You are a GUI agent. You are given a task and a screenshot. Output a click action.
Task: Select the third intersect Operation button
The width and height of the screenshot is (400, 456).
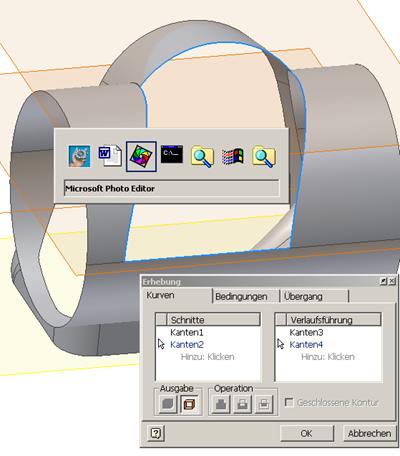point(264,404)
